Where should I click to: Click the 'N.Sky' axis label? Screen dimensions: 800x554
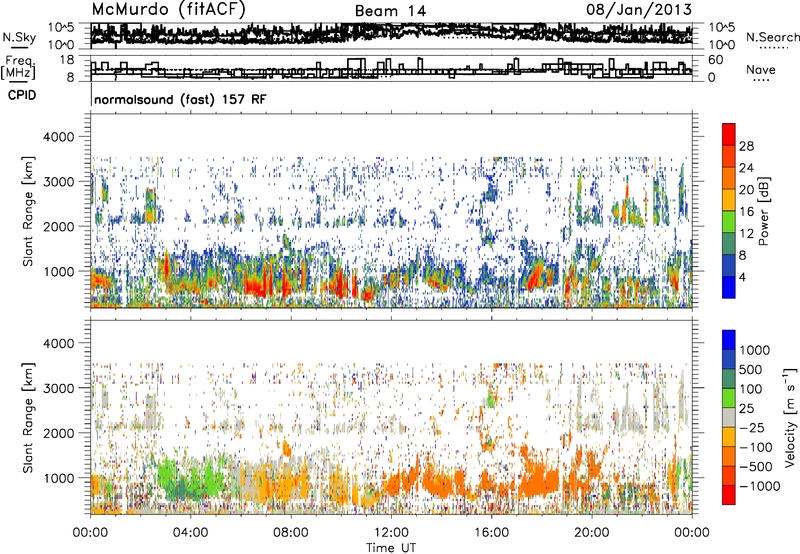[19, 37]
